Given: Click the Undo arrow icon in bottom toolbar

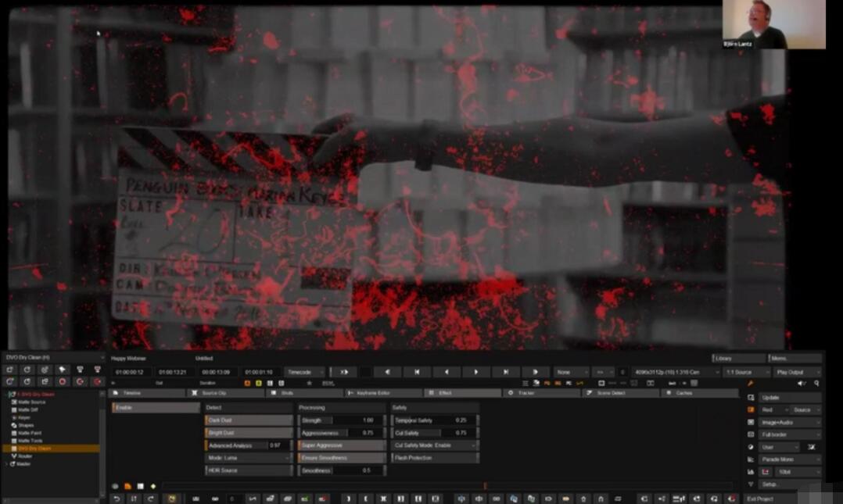Looking at the screenshot, I should (117, 499).
